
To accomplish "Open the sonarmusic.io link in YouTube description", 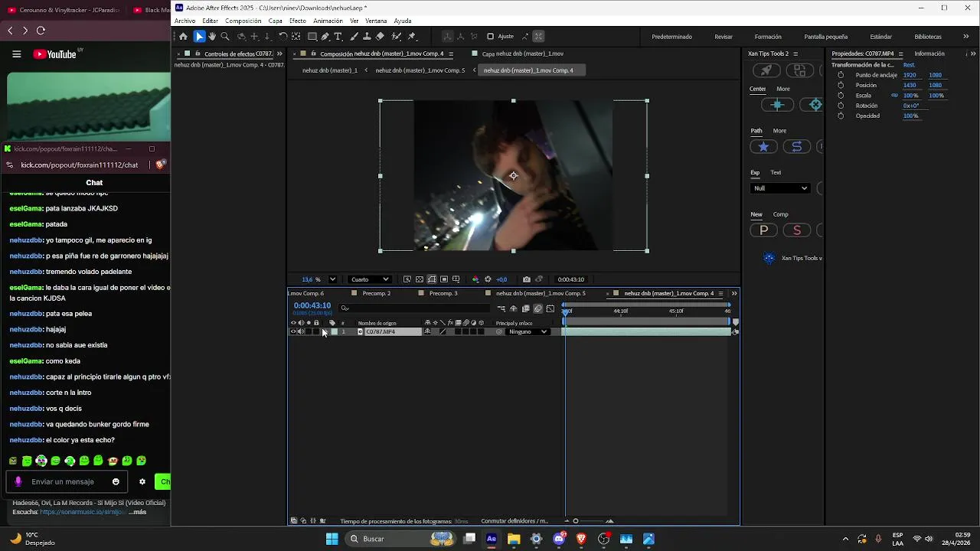I will tap(82, 512).
